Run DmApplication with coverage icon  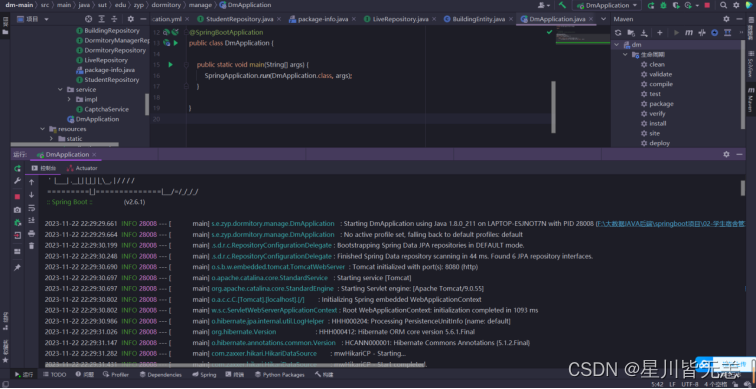pyautogui.click(x=676, y=5)
